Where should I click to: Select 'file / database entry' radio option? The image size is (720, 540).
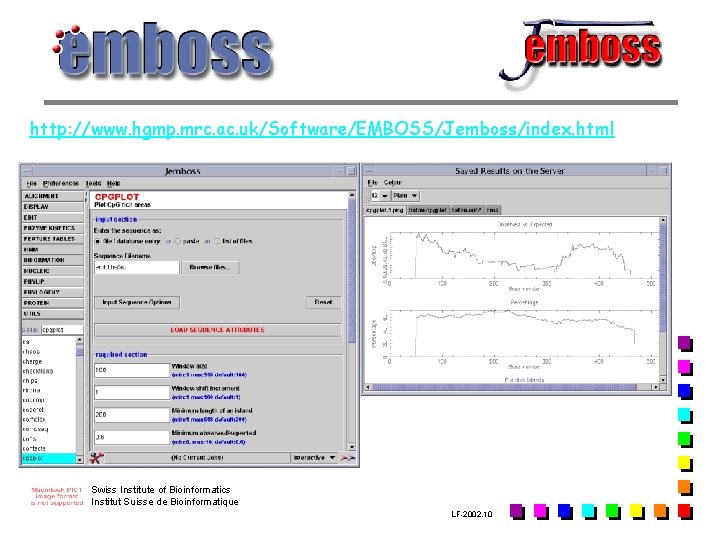[x=97, y=241]
